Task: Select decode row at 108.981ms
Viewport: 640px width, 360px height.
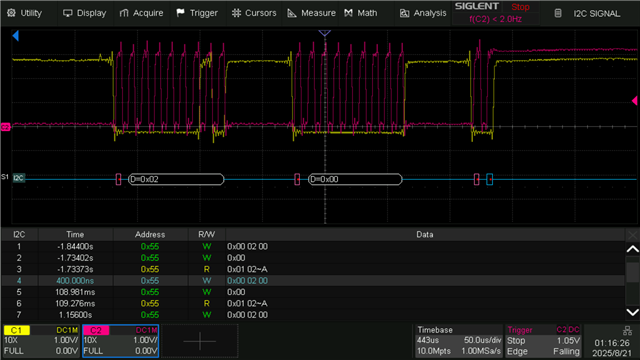Action: pos(313,292)
